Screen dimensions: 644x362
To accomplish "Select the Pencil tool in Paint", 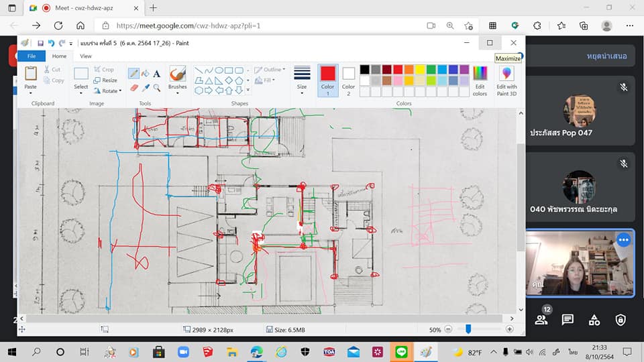I will click(x=133, y=73).
